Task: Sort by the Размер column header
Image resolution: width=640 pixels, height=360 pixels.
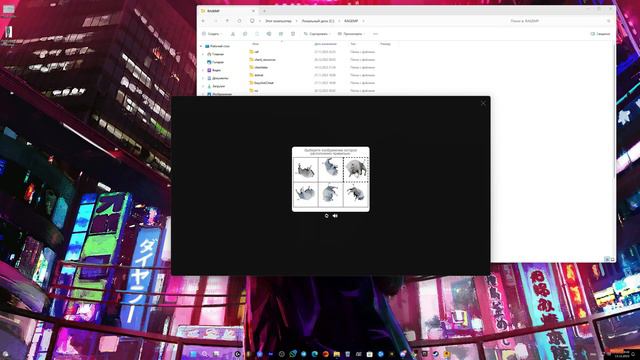Action: coord(385,44)
